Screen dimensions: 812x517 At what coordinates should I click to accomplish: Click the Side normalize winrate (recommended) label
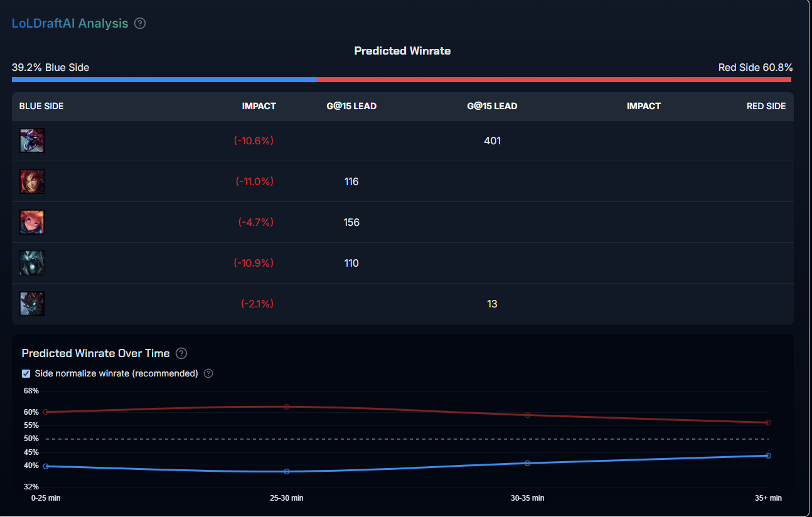[x=116, y=373]
